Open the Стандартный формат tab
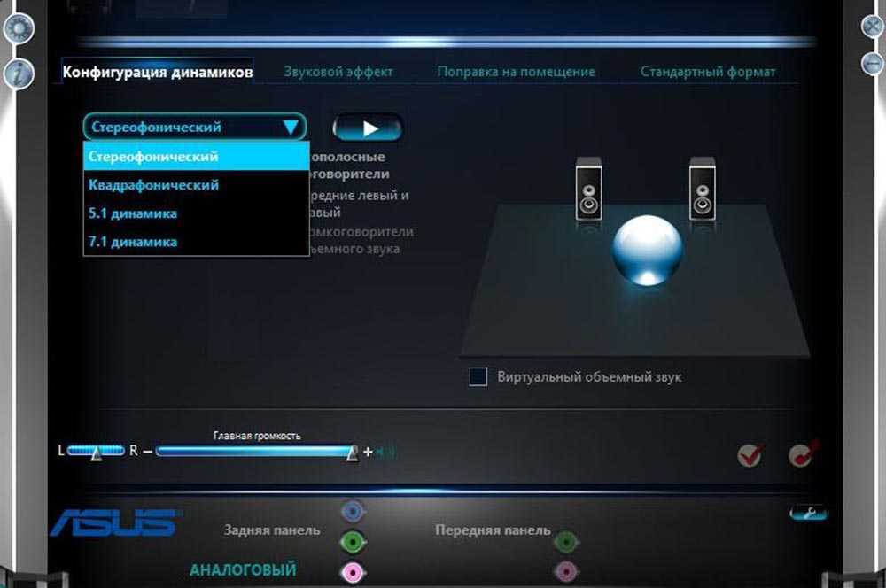 708,72
